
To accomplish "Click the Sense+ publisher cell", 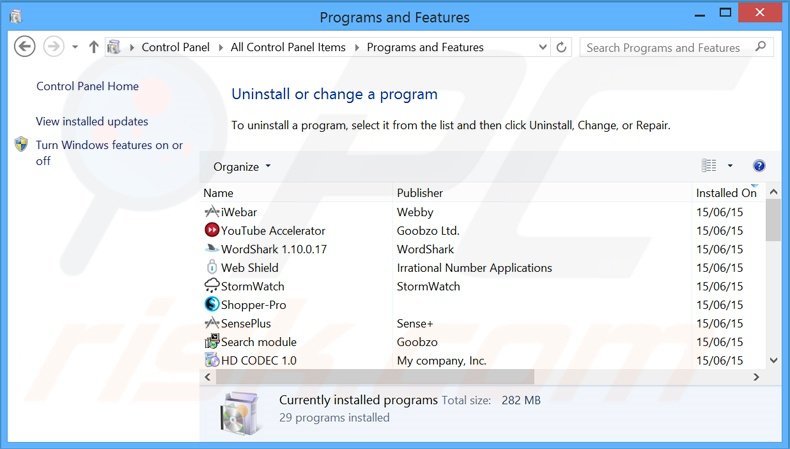I will click(x=415, y=324).
